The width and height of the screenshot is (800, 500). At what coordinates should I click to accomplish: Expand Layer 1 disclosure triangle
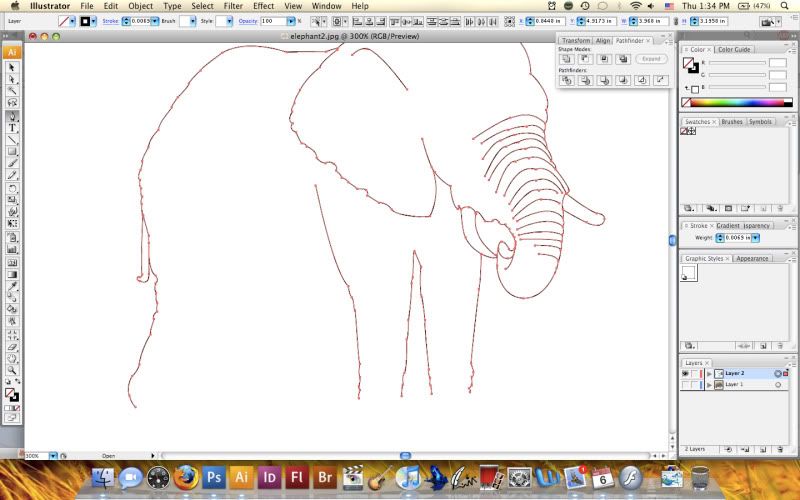click(x=709, y=385)
